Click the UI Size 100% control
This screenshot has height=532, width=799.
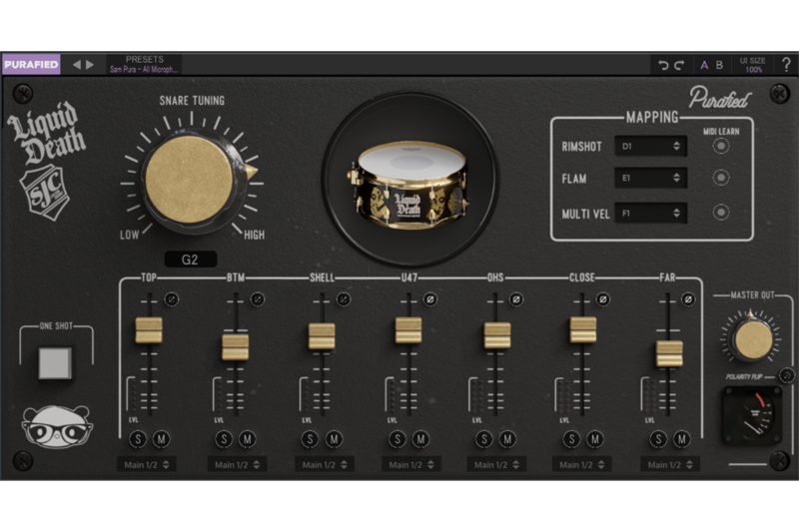(753, 65)
